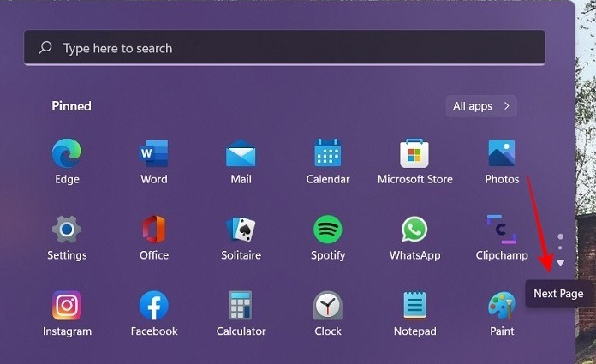Open the Calculator
This screenshot has width=596, height=364.
[241, 306]
